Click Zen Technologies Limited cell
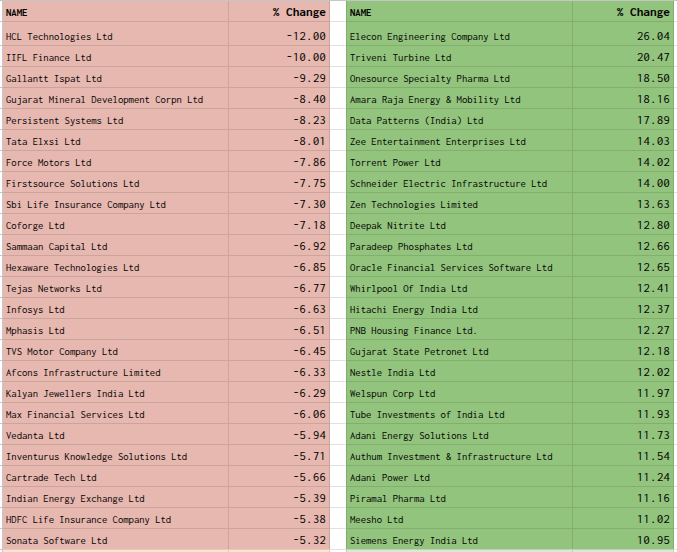 (x=459, y=205)
